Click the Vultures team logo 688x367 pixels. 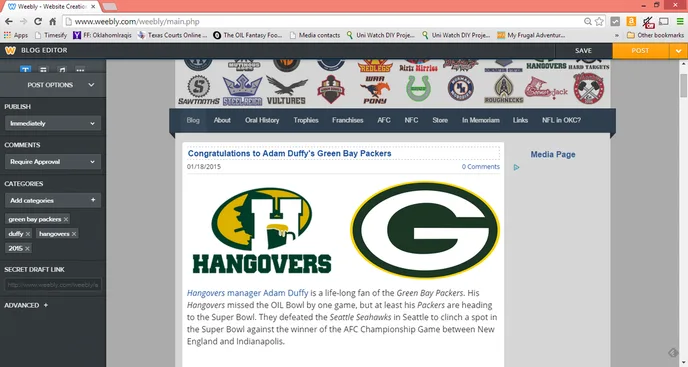286,90
